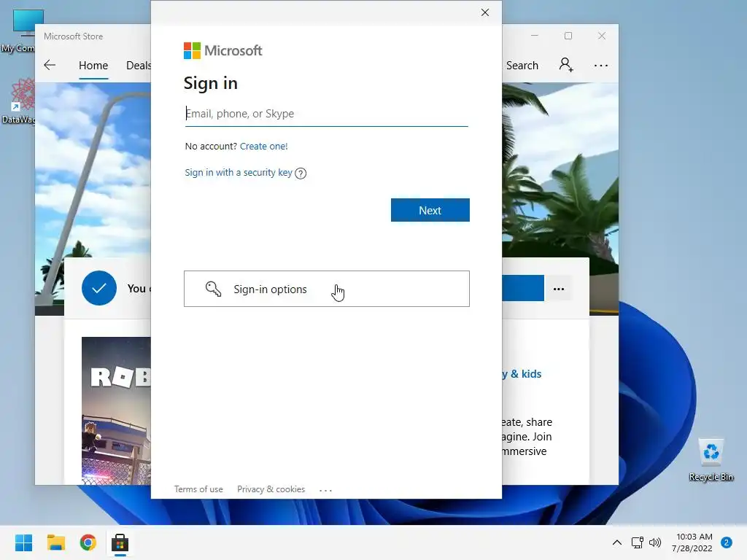Click the Next button
Screen dimensions: 747x560
click(430, 210)
